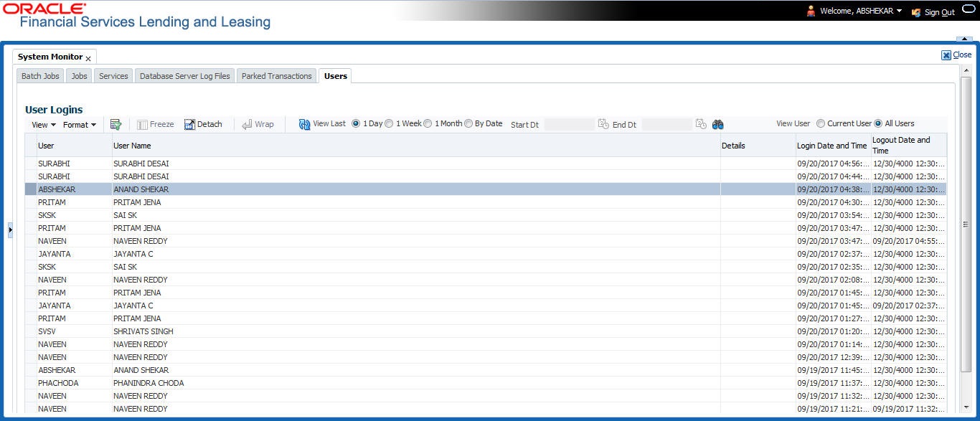
Task: Select the By Date radio option
Action: coord(468,123)
